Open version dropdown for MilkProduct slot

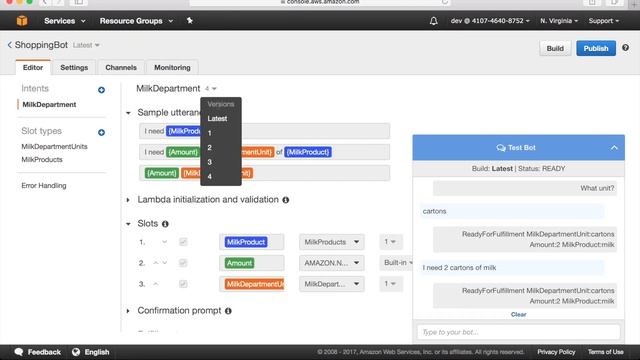[x=390, y=242]
